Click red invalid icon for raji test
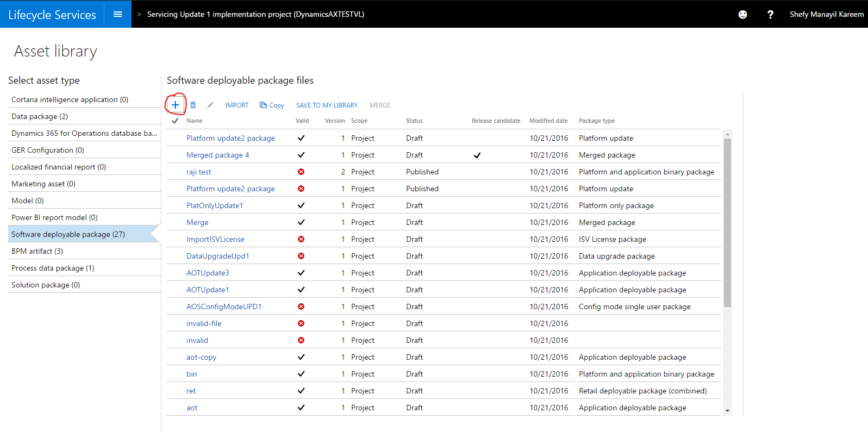 pyautogui.click(x=301, y=172)
